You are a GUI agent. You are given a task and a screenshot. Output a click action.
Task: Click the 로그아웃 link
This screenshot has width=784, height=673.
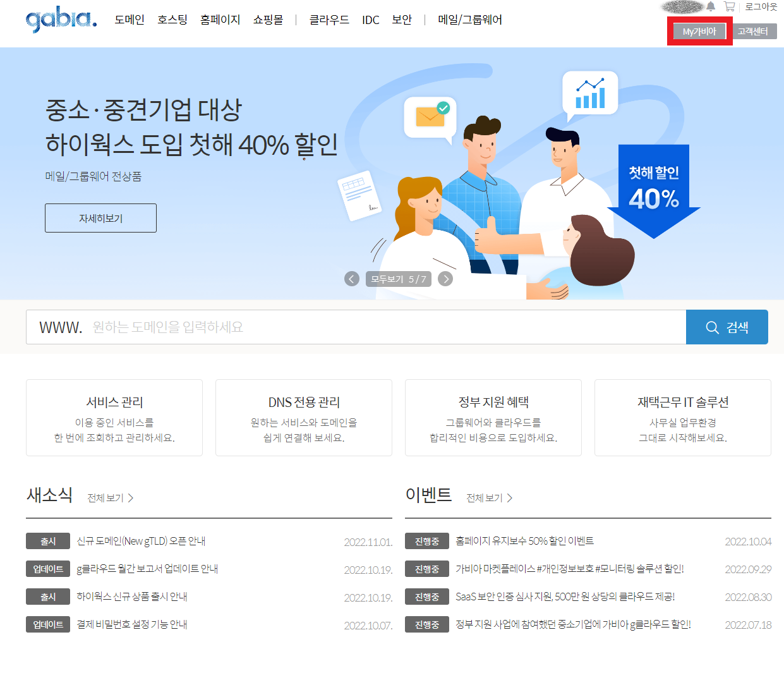[x=761, y=6]
